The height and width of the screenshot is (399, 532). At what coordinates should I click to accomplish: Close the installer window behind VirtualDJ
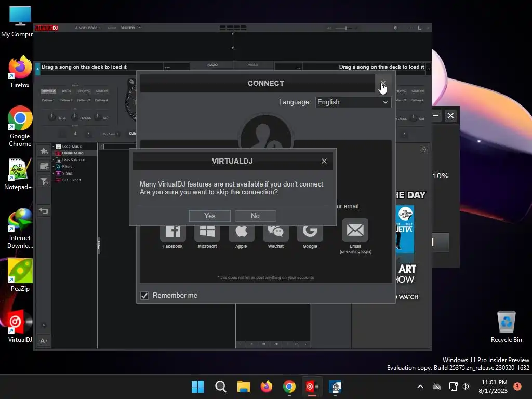point(450,116)
